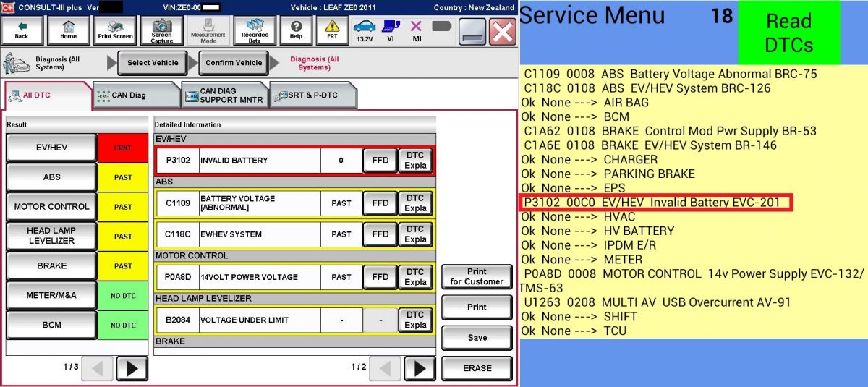Screen dimensions: 868x387
Task: Click Print for Customer button
Action: coord(476,277)
